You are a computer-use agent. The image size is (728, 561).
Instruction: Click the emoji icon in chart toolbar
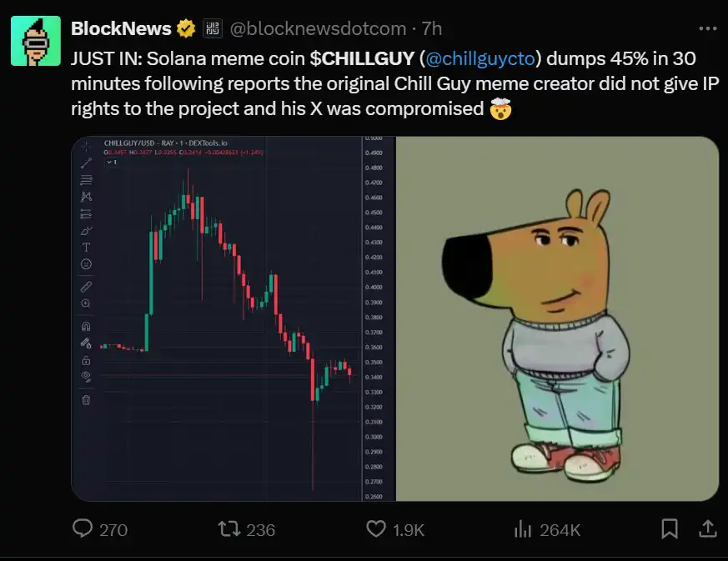click(x=86, y=264)
